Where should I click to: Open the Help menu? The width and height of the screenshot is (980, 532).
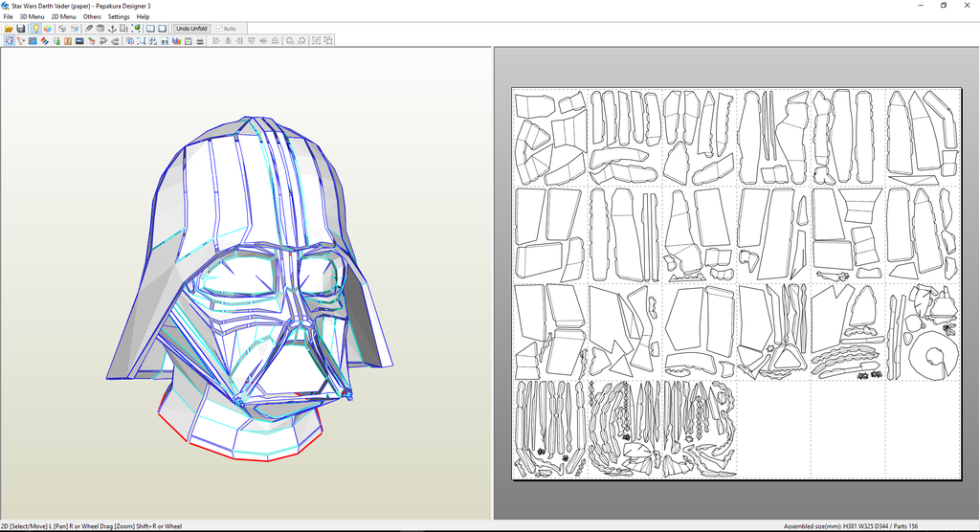click(143, 16)
